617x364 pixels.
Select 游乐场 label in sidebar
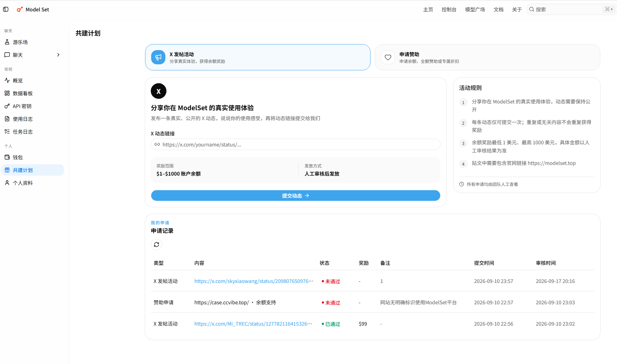click(x=20, y=42)
